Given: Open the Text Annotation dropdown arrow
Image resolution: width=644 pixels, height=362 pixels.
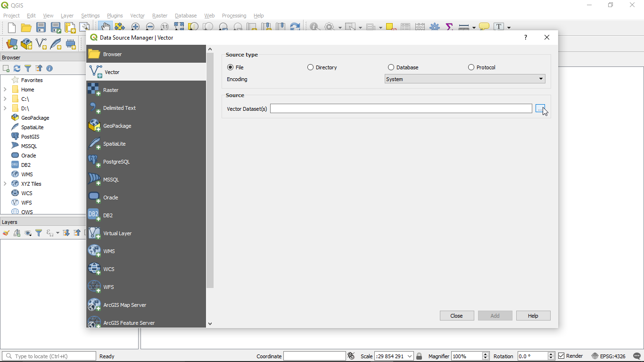Looking at the screenshot, I should click(x=509, y=27).
